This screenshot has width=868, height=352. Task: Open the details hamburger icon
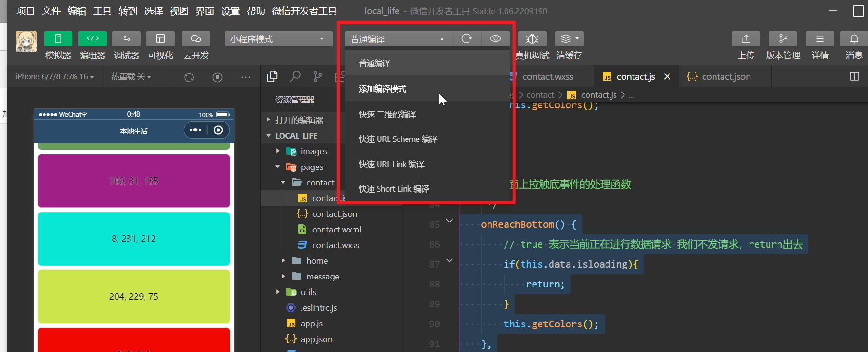point(820,39)
